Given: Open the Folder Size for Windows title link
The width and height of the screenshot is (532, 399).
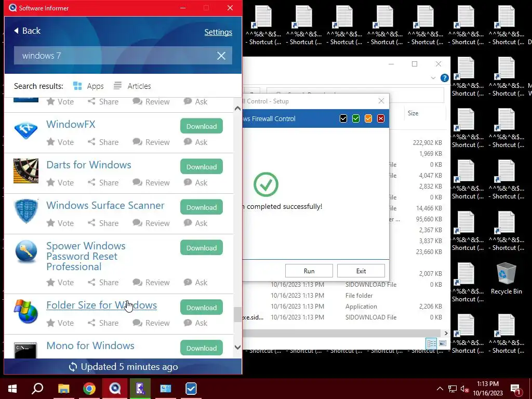Looking at the screenshot, I should [101, 305].
